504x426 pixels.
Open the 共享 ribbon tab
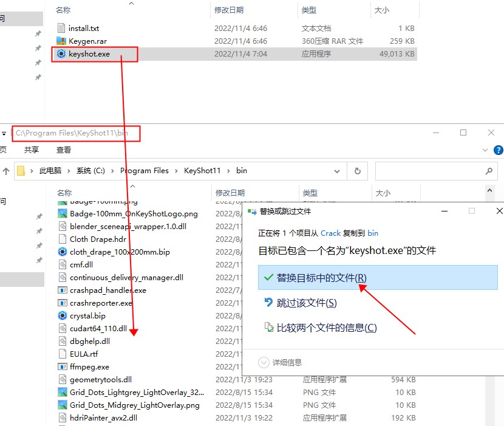pyautogui.click(x=32, y=149)
